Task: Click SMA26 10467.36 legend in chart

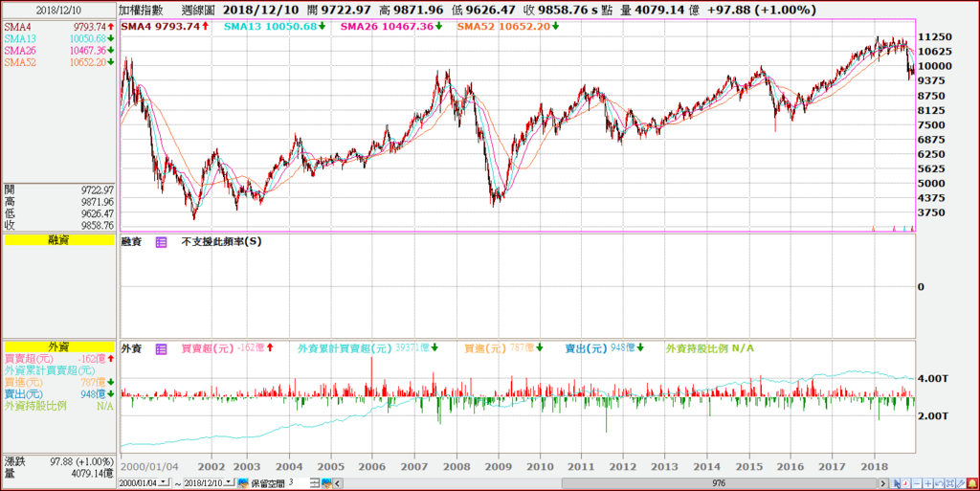Action: tap(391, 26)
